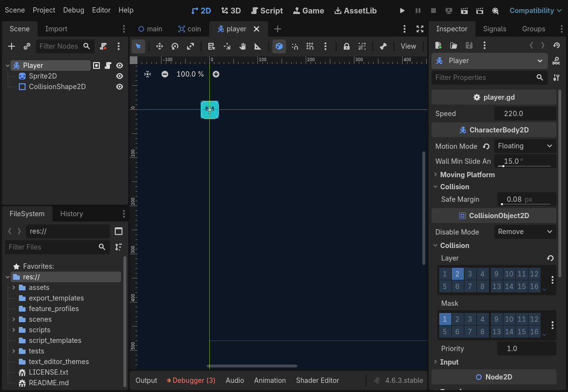This screenshot has height=392, width=568.
Task: Click the detach script icon in Scene dock
Action: (103, 46)
